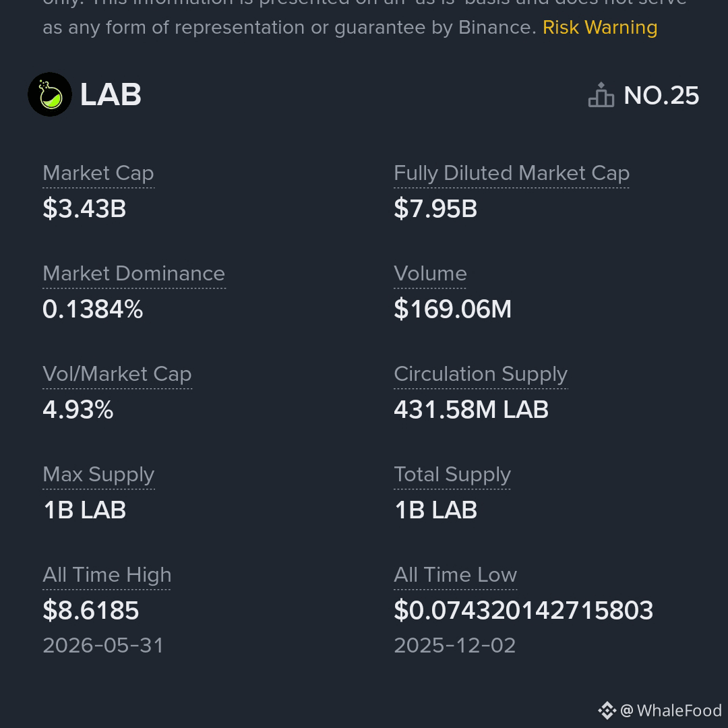The width and height of the screenshot is (728, 728).
Task: Open the Risk Warning link
Action: click(x=600, y=28)
